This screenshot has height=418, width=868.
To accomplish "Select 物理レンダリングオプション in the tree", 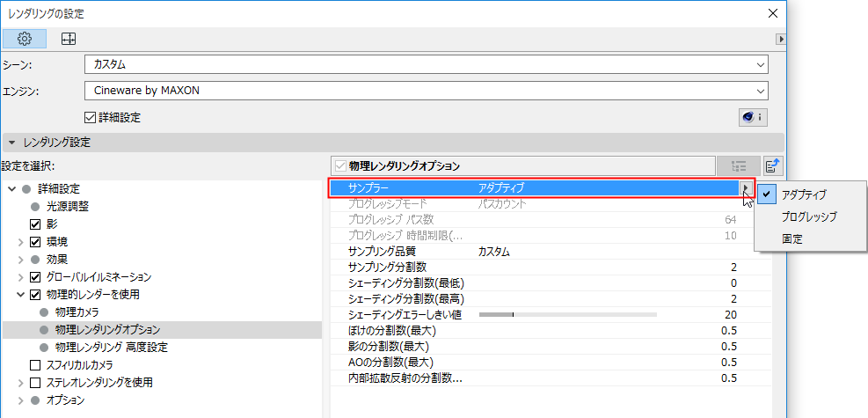I will pos(107,330).
